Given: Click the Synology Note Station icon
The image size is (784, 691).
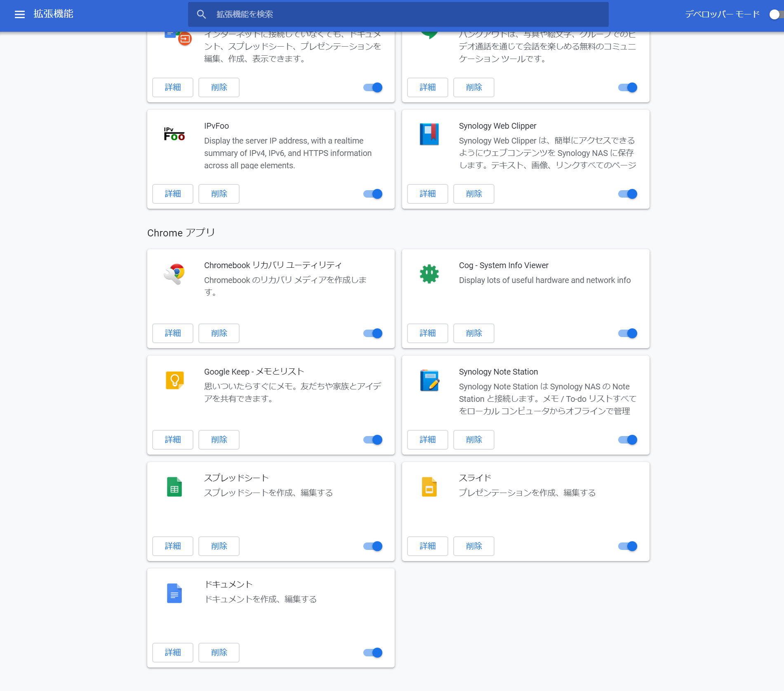Looking at the screenshot, I should point(429,380).
